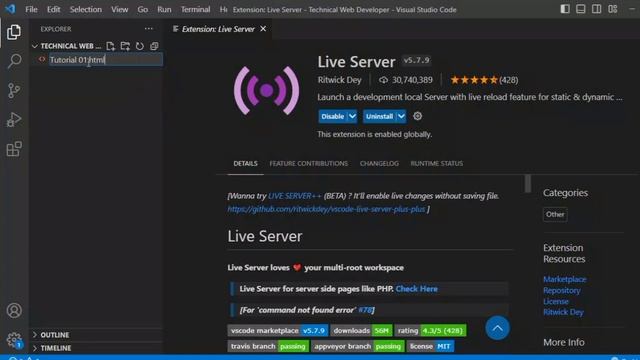Click the 30,740,389 install count
This screenshot has height=360, width=640.
pos(406,80)
